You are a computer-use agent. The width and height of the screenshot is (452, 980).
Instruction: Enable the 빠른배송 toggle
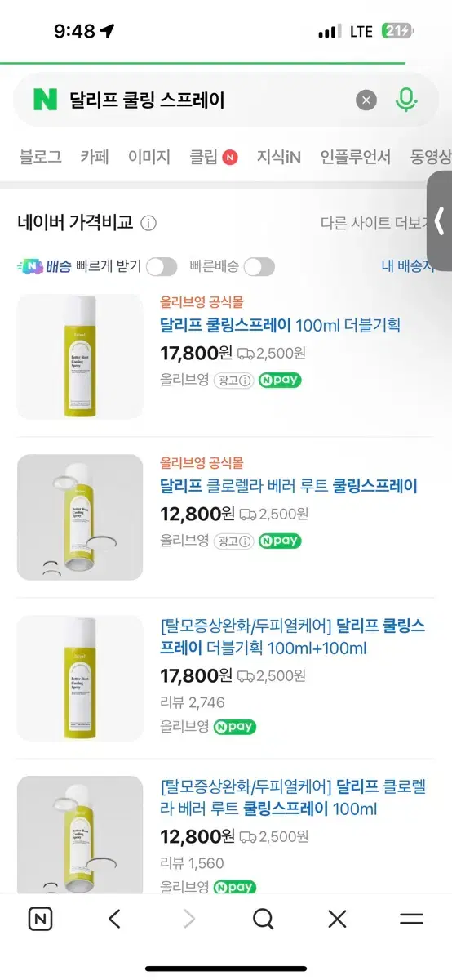[x=259, y=266]
